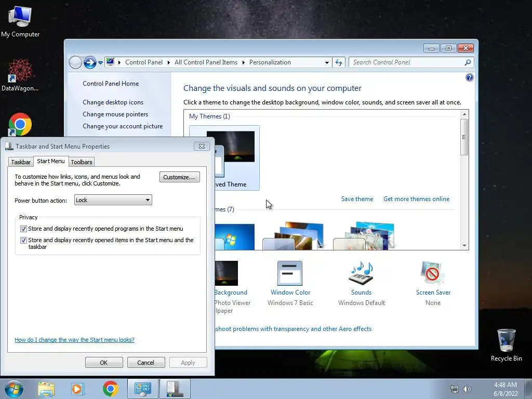Open recent pages dropdown beside Forward arrow

click(x=100, y=63)
